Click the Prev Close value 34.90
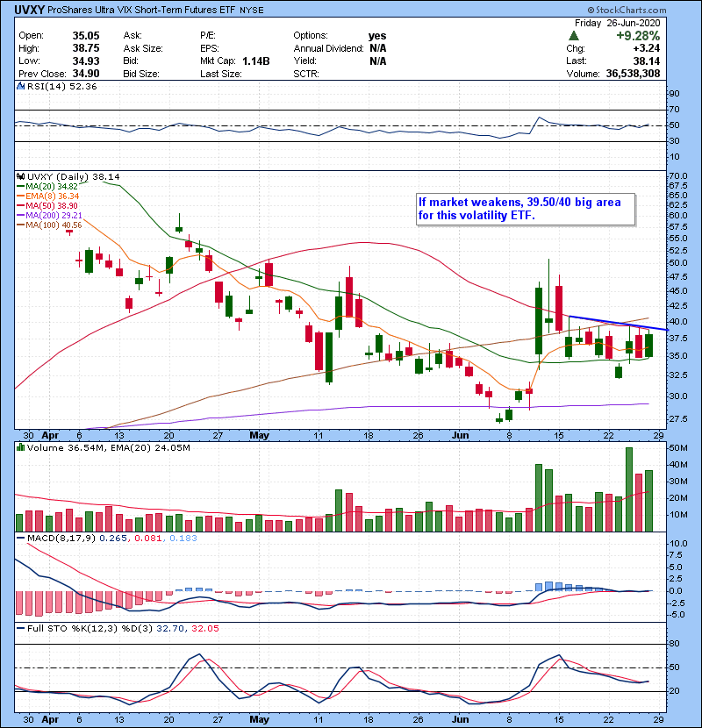702x728 pixels. click(86, 74)
